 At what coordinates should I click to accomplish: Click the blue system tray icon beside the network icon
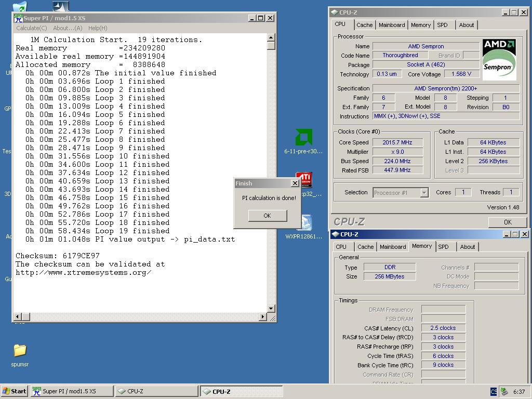pos(494,391)
